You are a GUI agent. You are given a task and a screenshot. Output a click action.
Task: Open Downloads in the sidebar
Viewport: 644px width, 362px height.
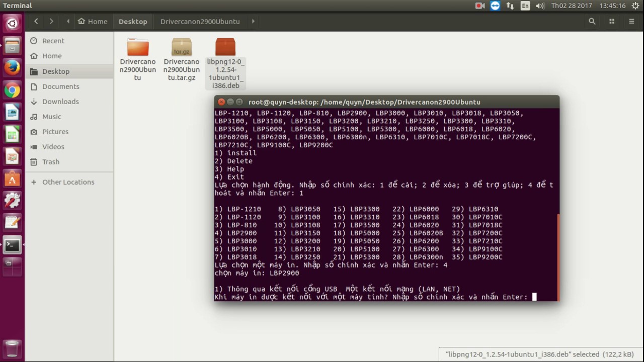69,101
